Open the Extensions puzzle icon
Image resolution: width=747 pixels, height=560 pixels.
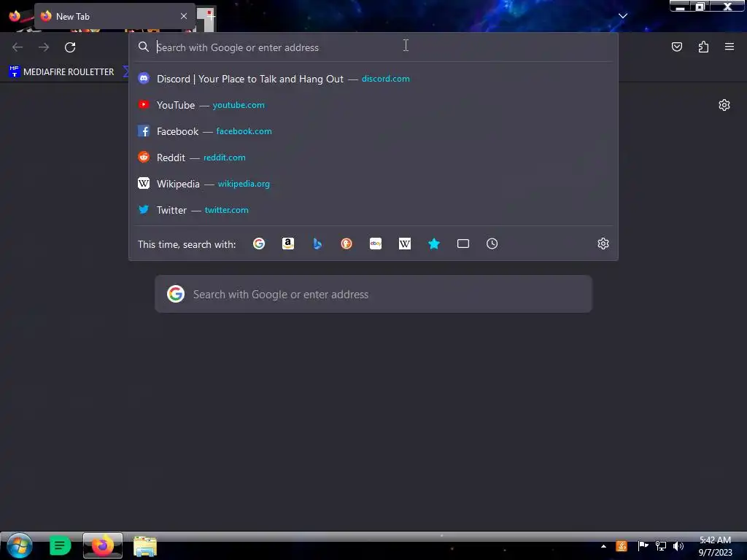(x=703, y=47)
